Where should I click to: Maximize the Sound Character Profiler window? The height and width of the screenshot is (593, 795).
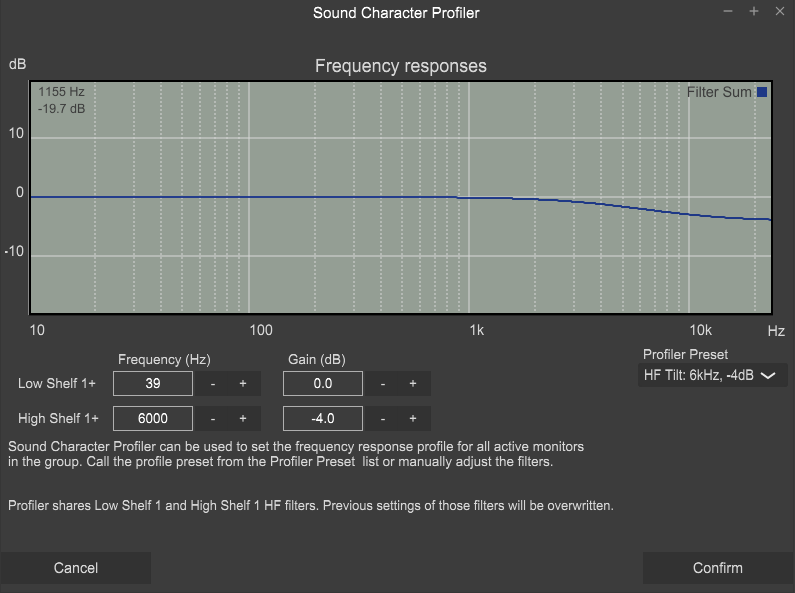point(753,11)
